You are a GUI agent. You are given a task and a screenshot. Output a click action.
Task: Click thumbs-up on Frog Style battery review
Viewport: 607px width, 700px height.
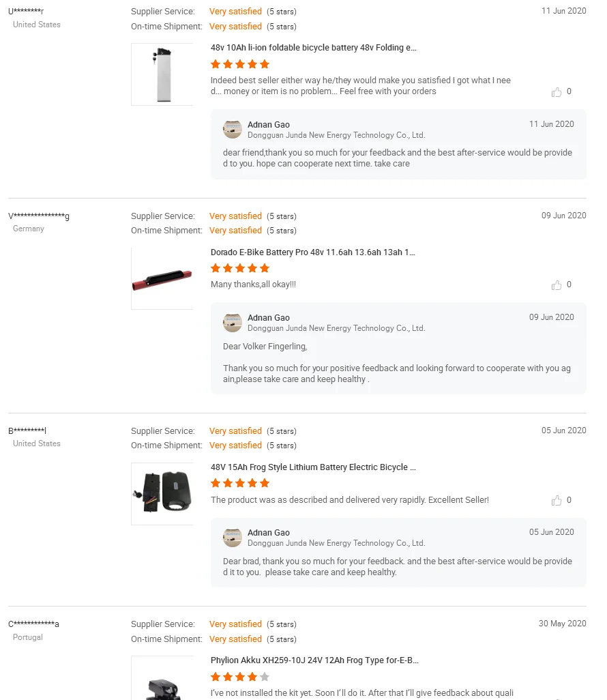pyautogui.click(x=557, y=501)
